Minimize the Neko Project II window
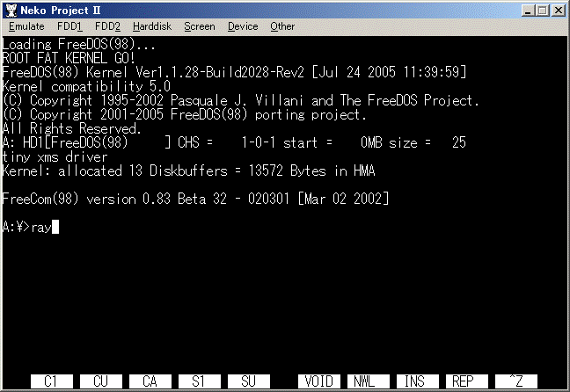Image resolution: width=570 pixels, height=392 pixels. pyautogui.click(x=528, y=11)
